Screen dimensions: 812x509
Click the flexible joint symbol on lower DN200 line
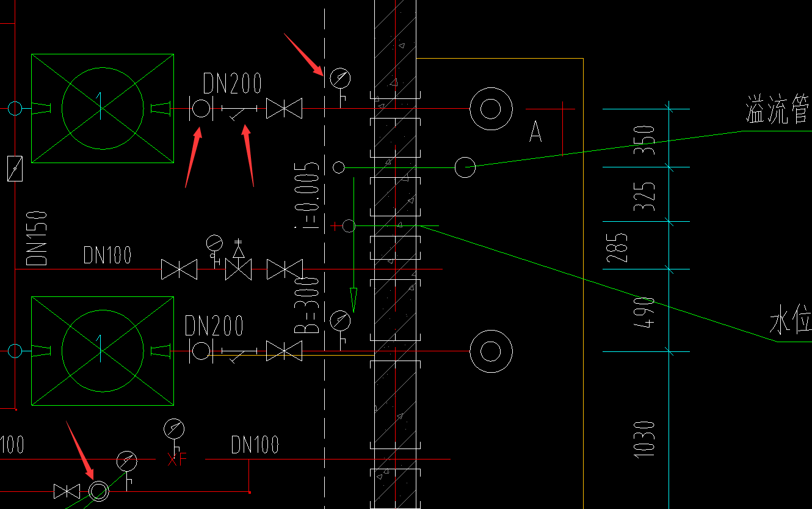pyautogui.click(x=201, y=351)
